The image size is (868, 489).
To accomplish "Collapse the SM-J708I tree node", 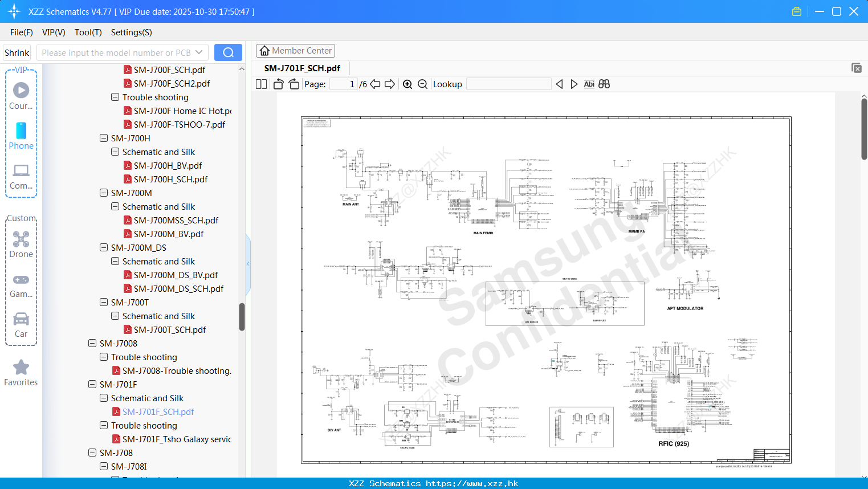I will [104, 466].
